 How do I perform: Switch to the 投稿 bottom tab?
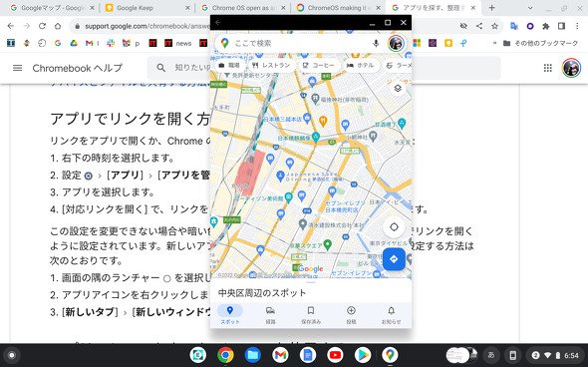(351, 314)
